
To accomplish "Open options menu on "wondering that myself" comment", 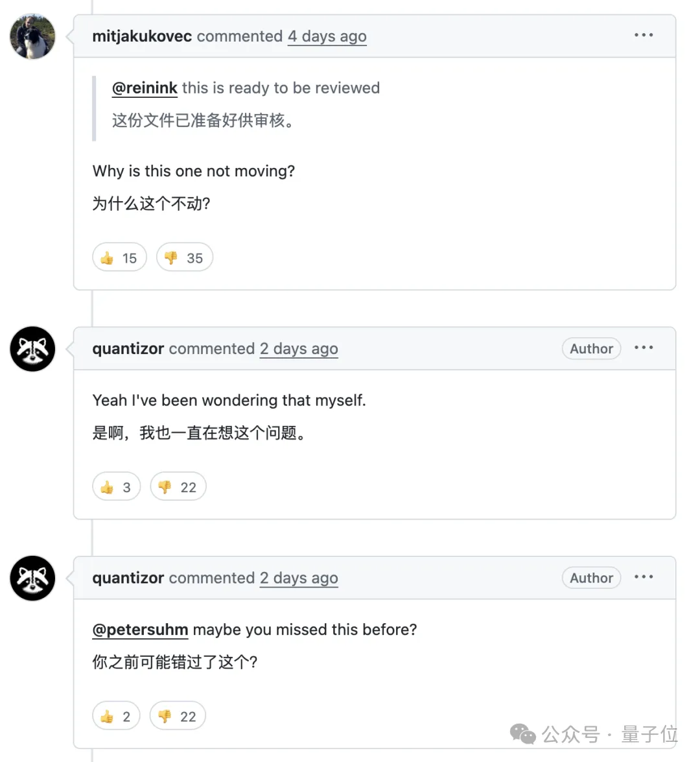I will coord(643,348).
